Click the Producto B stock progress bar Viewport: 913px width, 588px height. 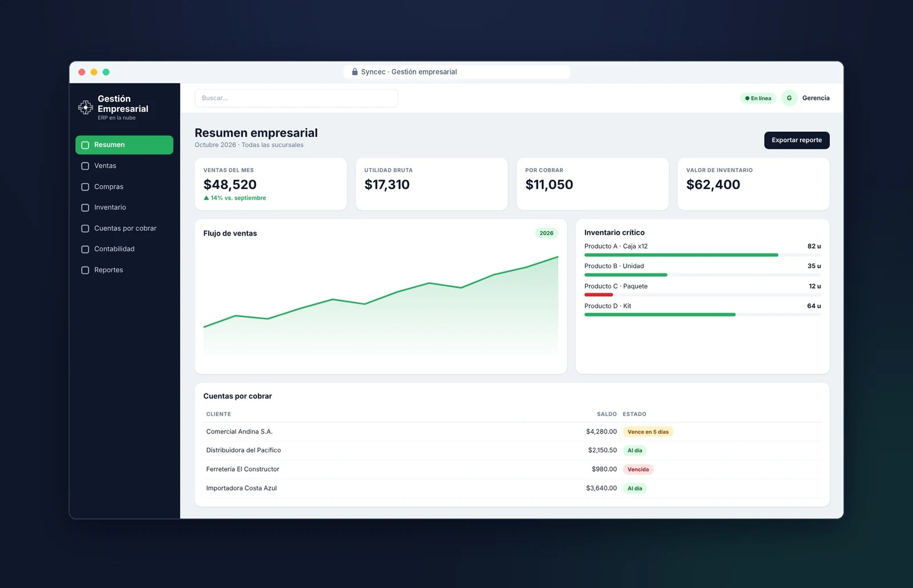(702, 275)
